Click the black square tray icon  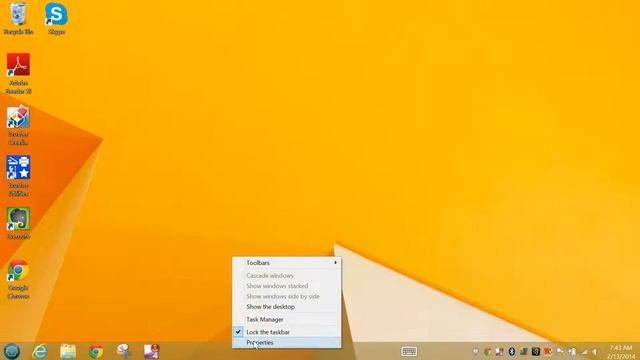(536, 351)
